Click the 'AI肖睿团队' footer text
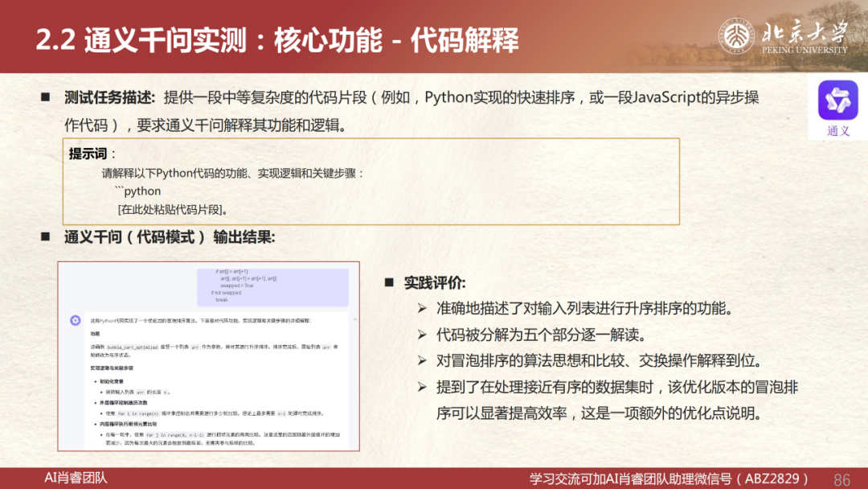 click(76, 478)
